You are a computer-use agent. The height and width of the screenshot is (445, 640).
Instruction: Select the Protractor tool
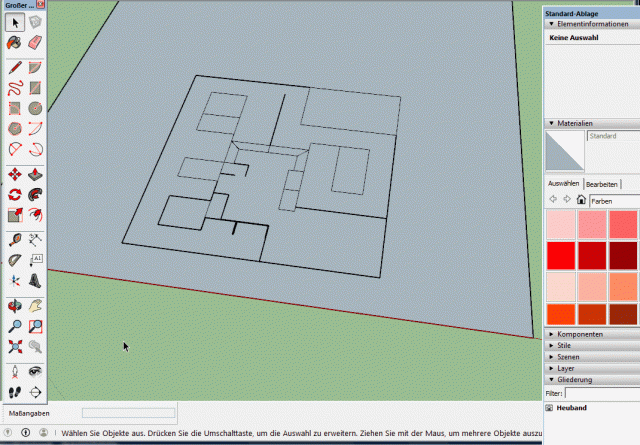pos(15,260)
